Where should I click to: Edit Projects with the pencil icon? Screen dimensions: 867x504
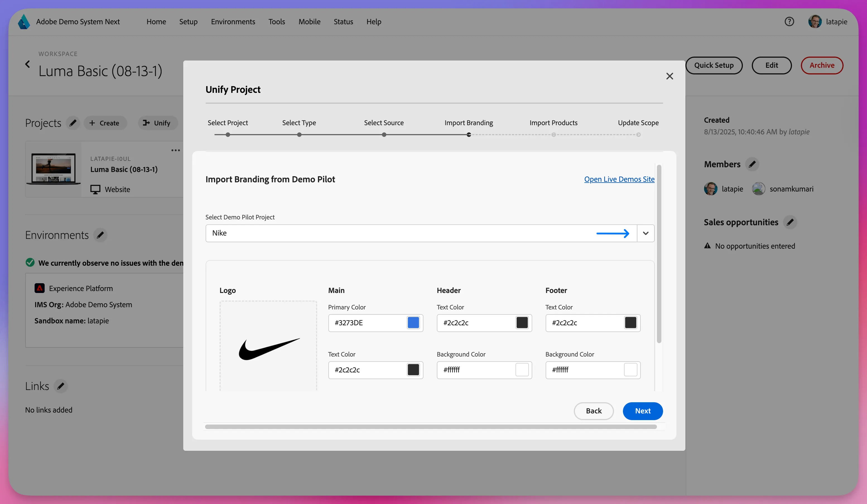[73, 123]
